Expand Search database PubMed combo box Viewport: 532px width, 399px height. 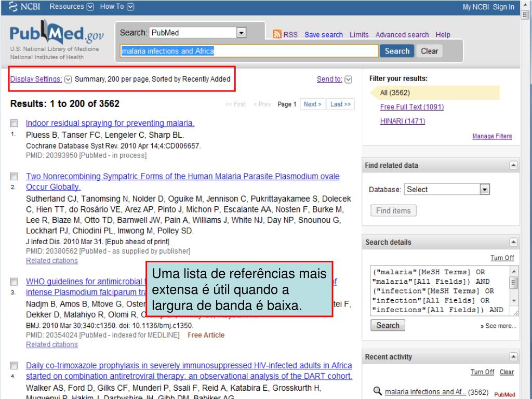tap(241, 33)
